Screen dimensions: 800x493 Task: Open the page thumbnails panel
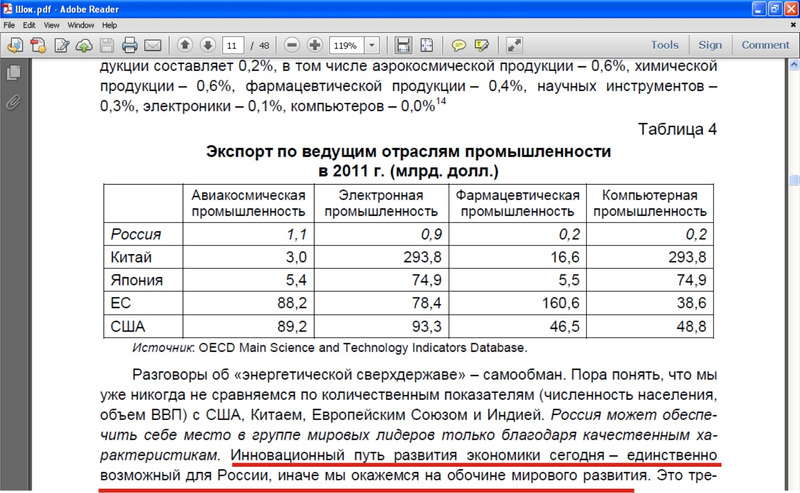14,73
